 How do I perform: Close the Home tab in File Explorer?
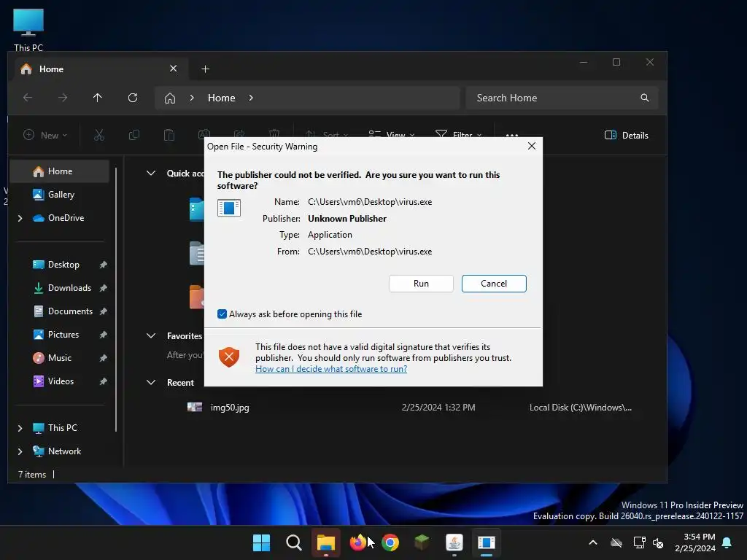(174, 69)
